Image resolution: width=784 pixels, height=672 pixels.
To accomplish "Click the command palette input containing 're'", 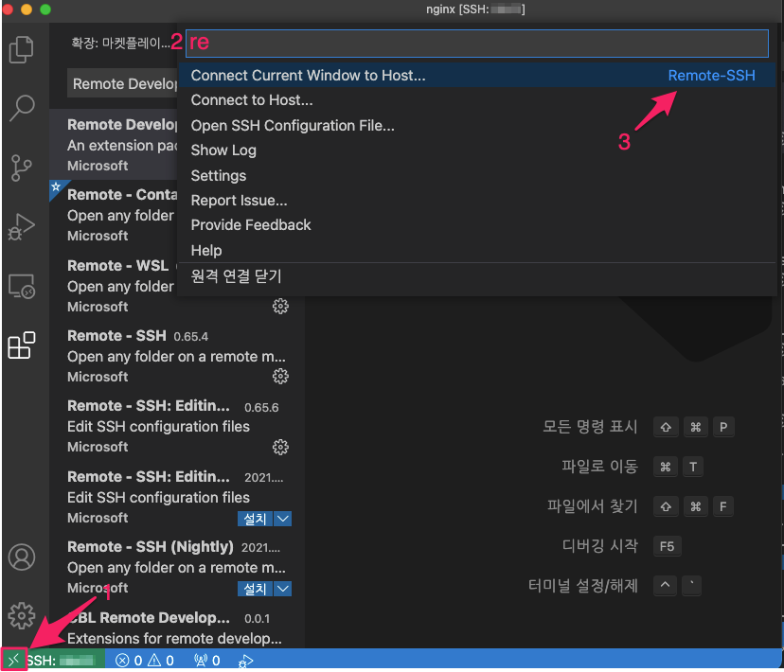I will pyautogui.click(x=477, y=43).
